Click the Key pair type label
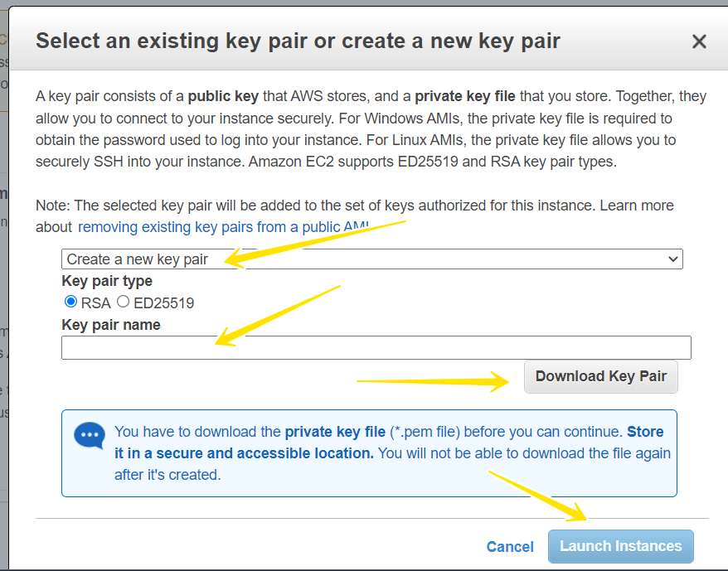The image size is (728, 571). (107, 282)
